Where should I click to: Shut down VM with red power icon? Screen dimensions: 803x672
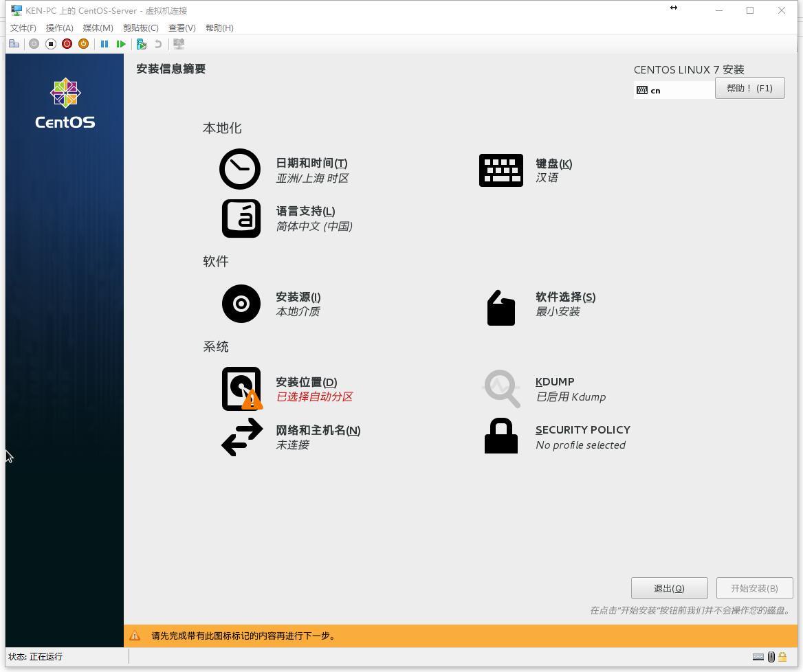(67, 44)
